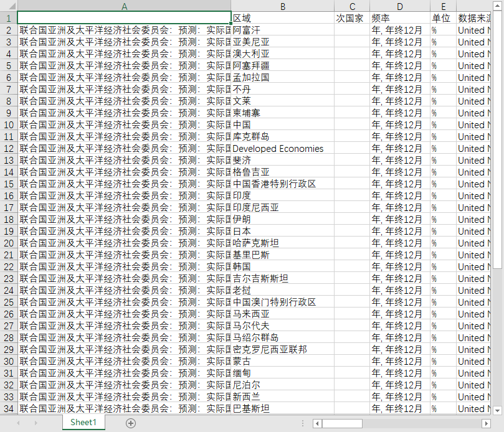The image size is (504, 432).
Task: Click cell '基里巴斯'
Action: 283,255
